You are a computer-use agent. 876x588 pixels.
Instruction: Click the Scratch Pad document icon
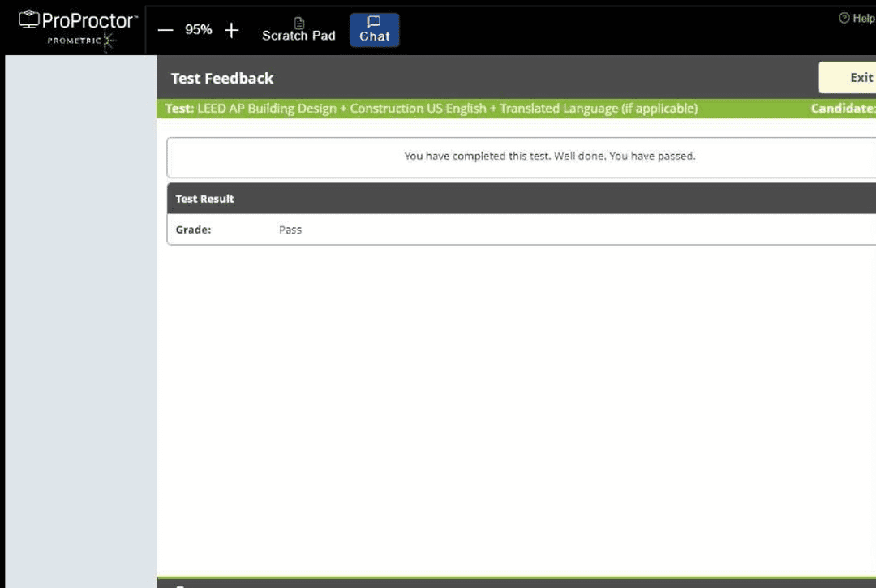[x=298, y=23]
